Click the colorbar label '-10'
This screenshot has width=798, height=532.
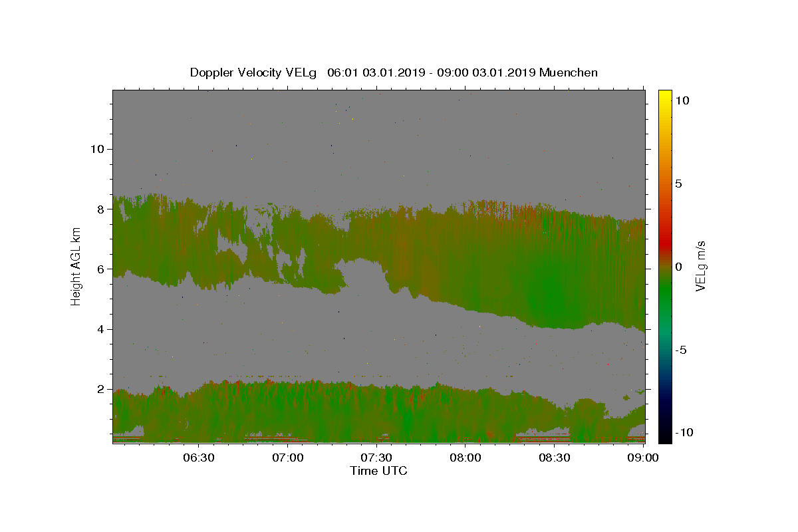[684, 432]
